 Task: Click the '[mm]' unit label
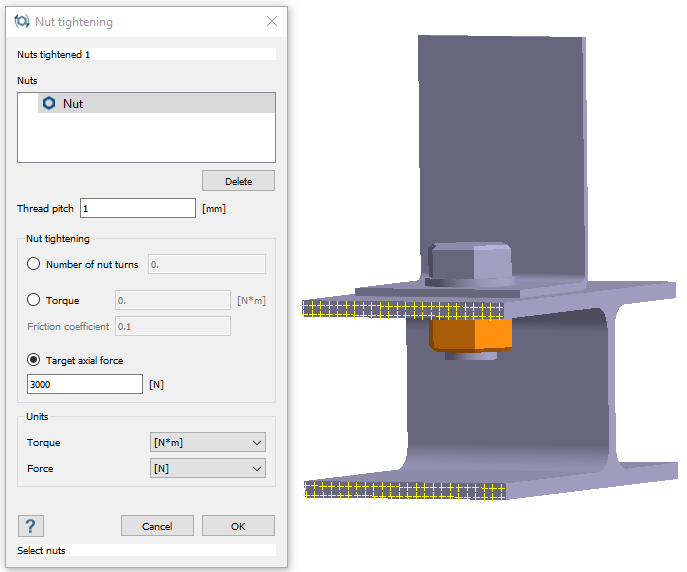214,208
